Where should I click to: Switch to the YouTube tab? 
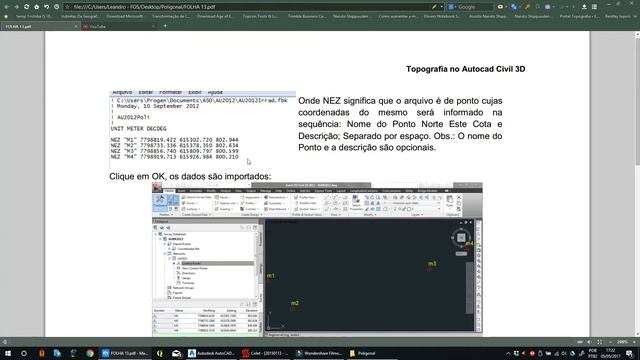[119, 27]
